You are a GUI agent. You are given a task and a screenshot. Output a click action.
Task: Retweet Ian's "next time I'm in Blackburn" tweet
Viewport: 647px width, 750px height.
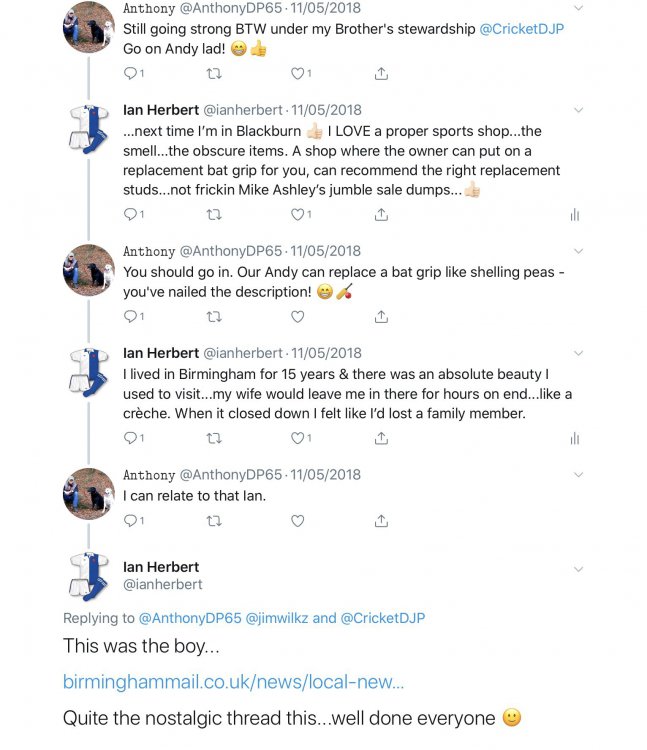(x=212, y=214)
